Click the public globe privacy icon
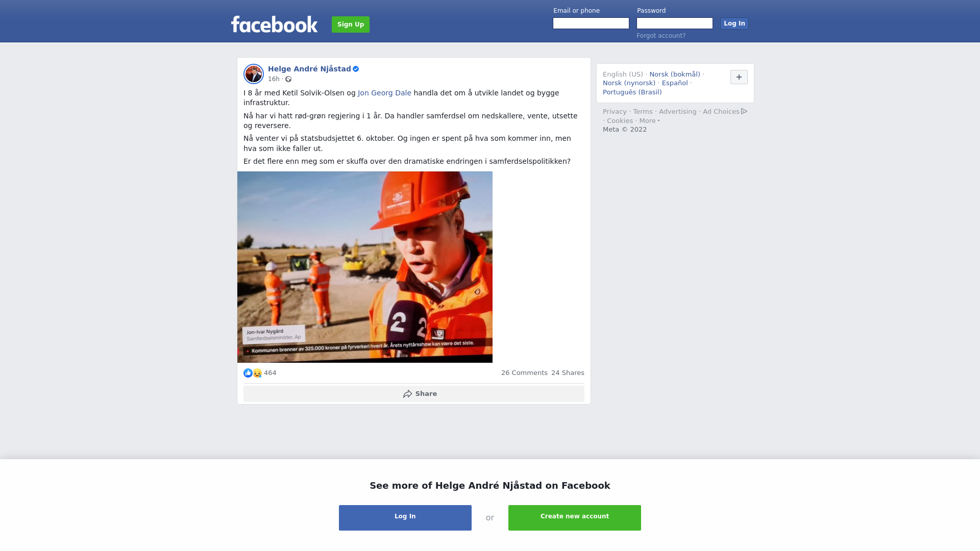 (288, 79)
